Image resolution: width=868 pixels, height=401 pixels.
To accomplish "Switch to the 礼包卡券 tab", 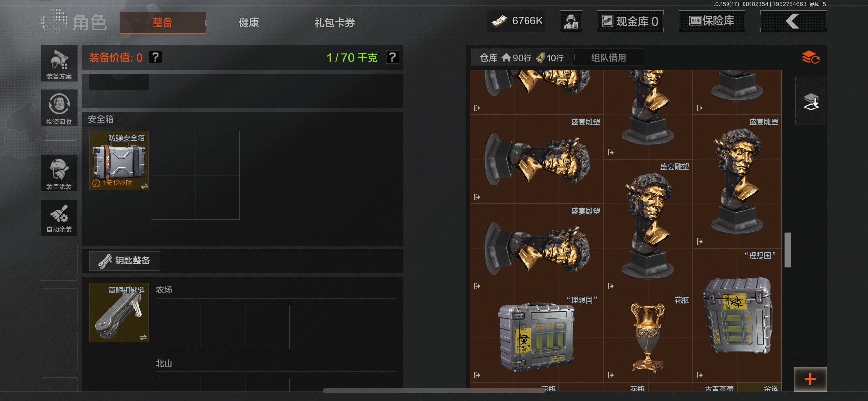I will pos(334,23).
